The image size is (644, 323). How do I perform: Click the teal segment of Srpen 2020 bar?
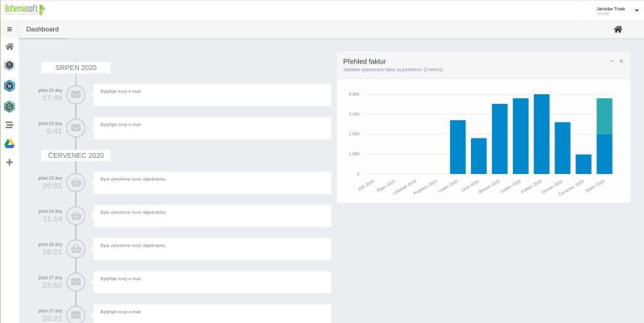click(605, 116)
